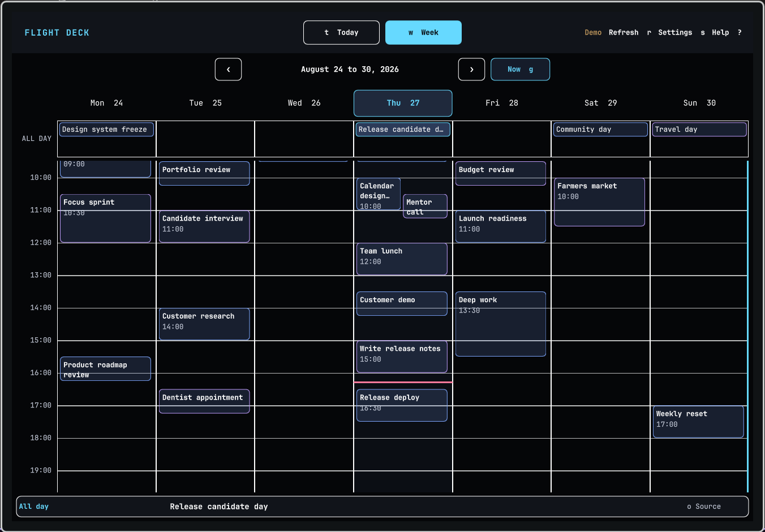Open the Customer demo event
Image resolution: width=765 pixels, height=532 pixels.
tap(402, 304)
